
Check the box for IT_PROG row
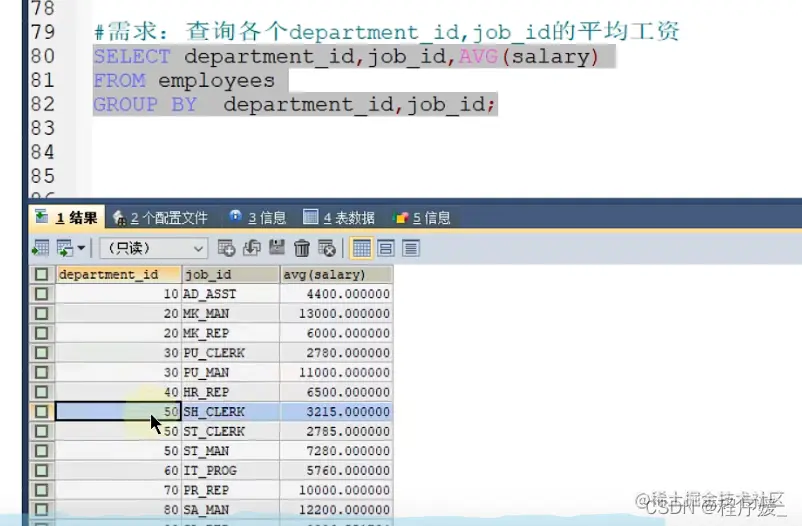click(x=41, y=471)
